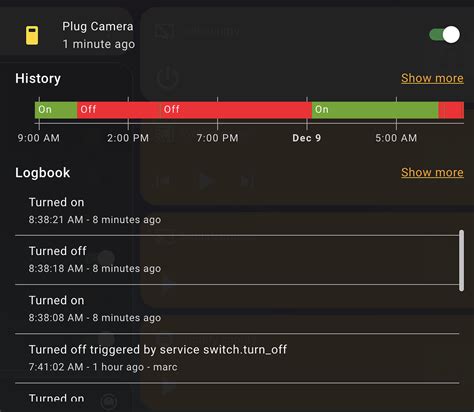Open the Turned on 8:38:21 AM entry
This screenshot has height=412, width=474.
[237, 211]
